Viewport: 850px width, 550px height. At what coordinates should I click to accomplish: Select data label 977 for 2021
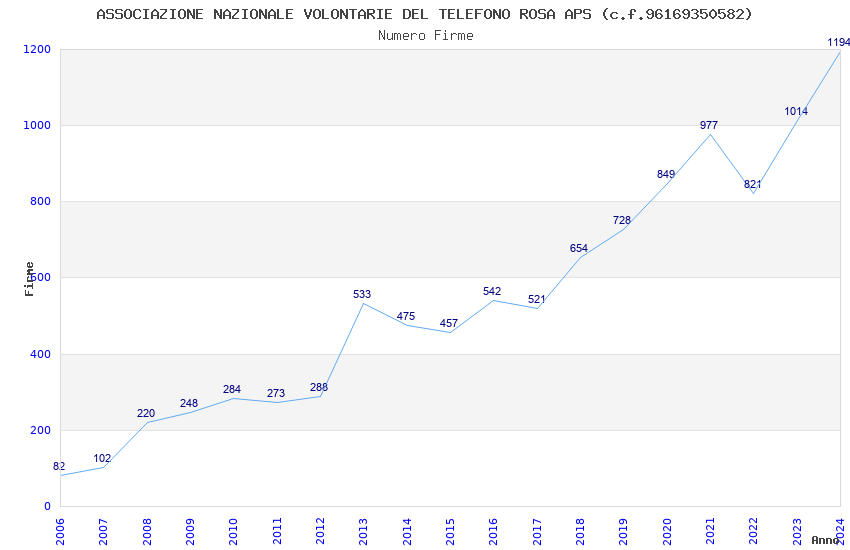pyautogui.click(x=709, y=125)
